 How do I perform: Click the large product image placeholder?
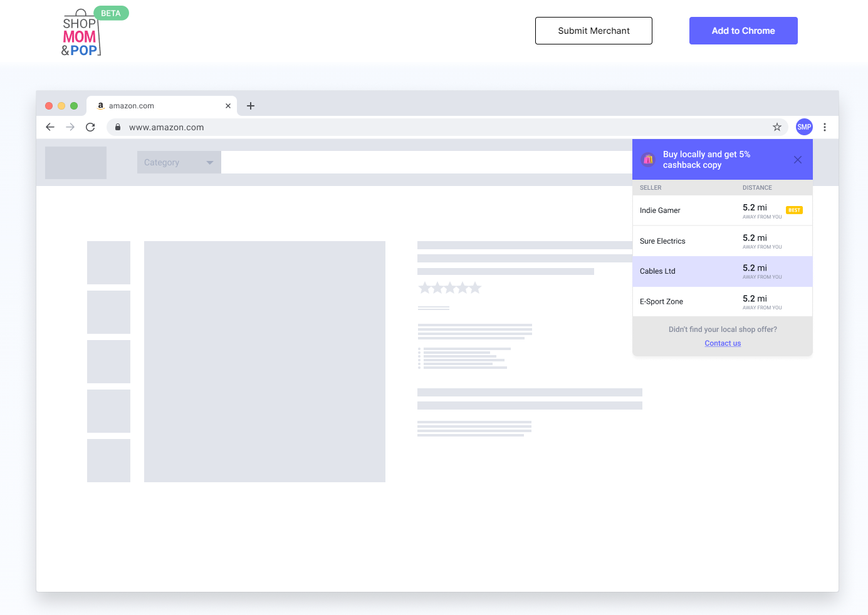point(264,361)
